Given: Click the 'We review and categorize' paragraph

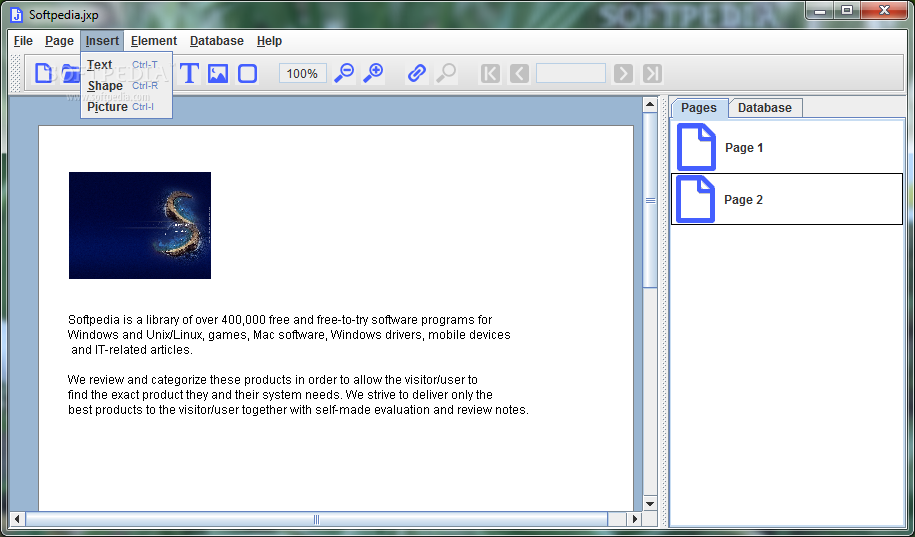Looking at the screenshot, I should 298,395.
